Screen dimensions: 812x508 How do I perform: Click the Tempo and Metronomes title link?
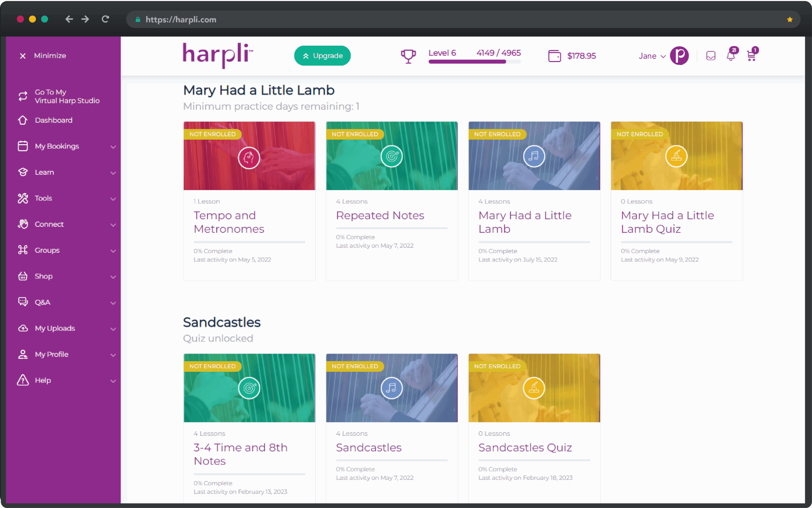point(229,222)
